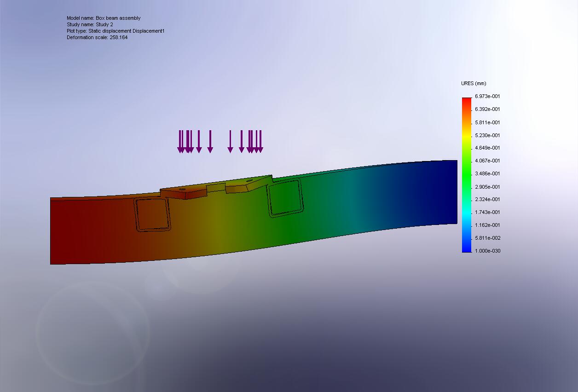578x392 pixels.
Task: Select the 6.973e-001 maximum value label
Action: pos(486,96)
